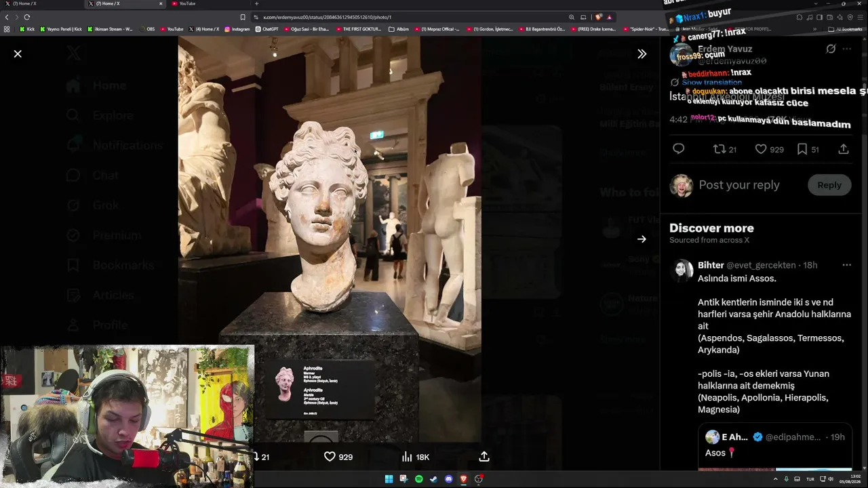The image size is (868, 488).
Task: Open the ChatGPT bookmark
Action: [x=267, y=29]
